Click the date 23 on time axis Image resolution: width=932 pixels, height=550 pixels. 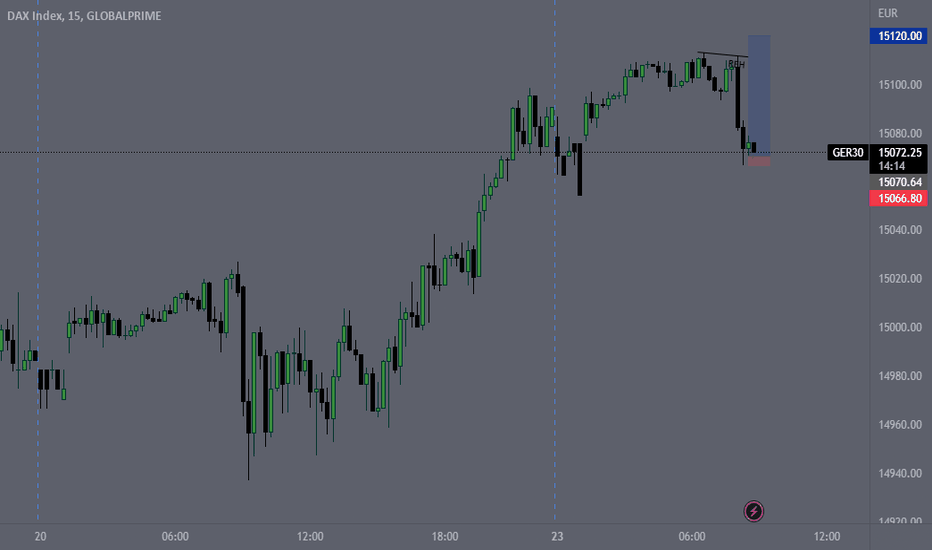[557, 536]
